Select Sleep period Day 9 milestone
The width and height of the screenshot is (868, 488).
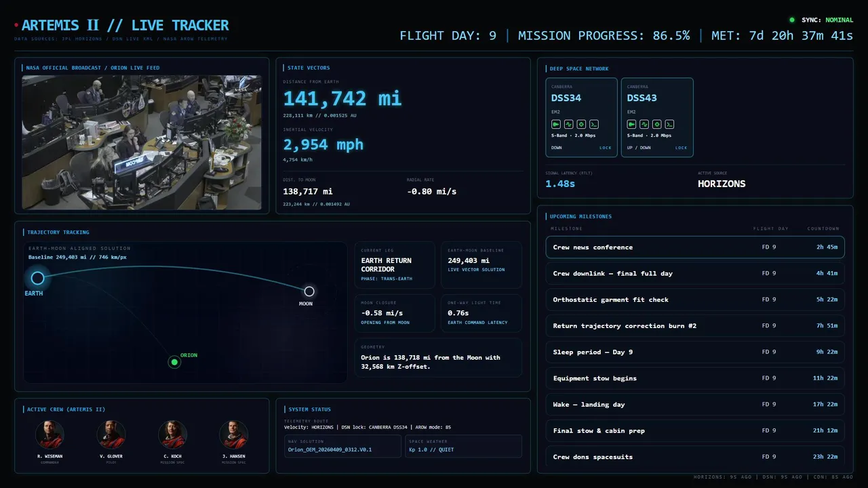(x=695, y=352)
